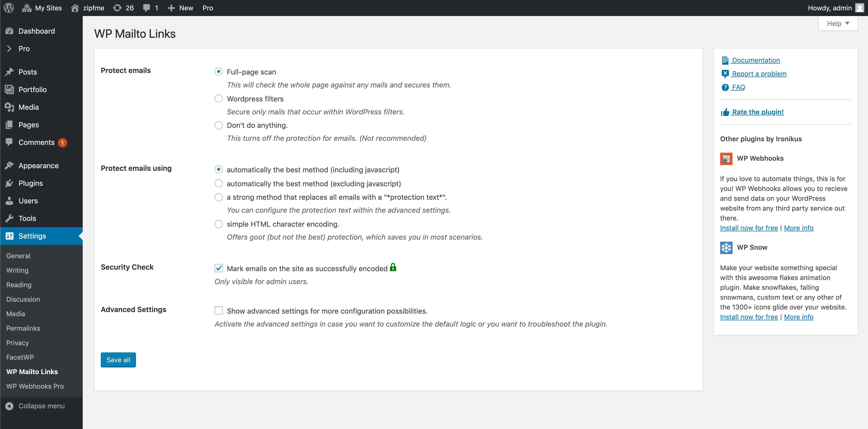Open the Tools menu item
Viewport: 868px width, 429px height.
27,218
